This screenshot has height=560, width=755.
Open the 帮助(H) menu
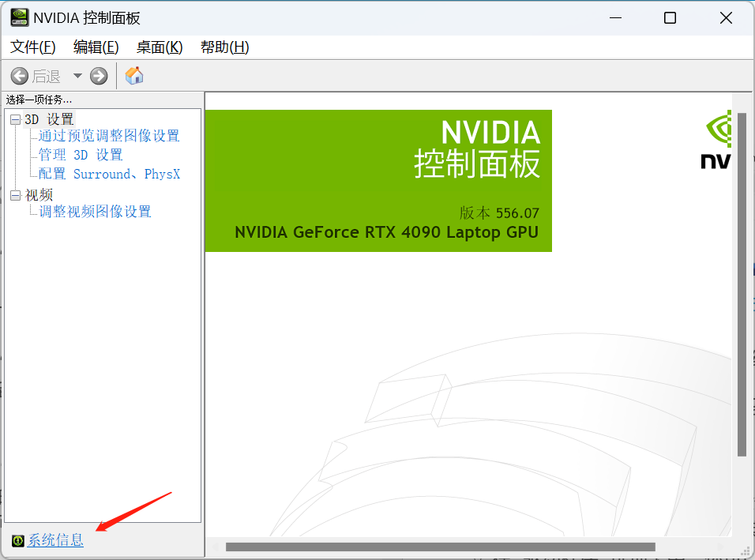click(224, 47)
